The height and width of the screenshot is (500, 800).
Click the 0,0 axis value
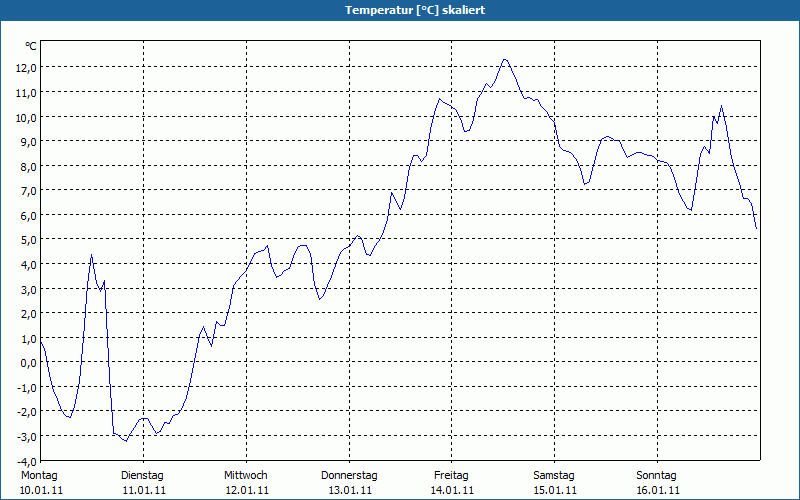click(29, 363)
